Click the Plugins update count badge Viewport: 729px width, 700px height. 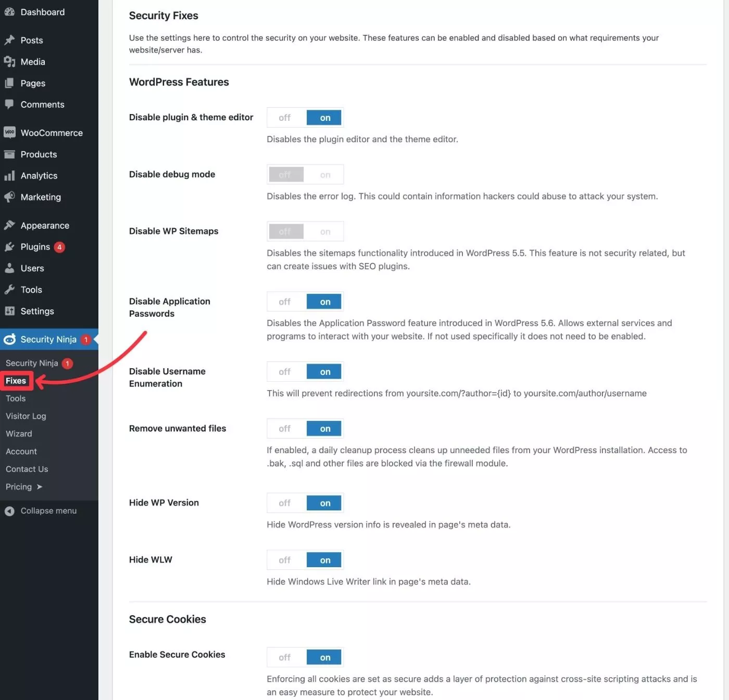(59, 247)
